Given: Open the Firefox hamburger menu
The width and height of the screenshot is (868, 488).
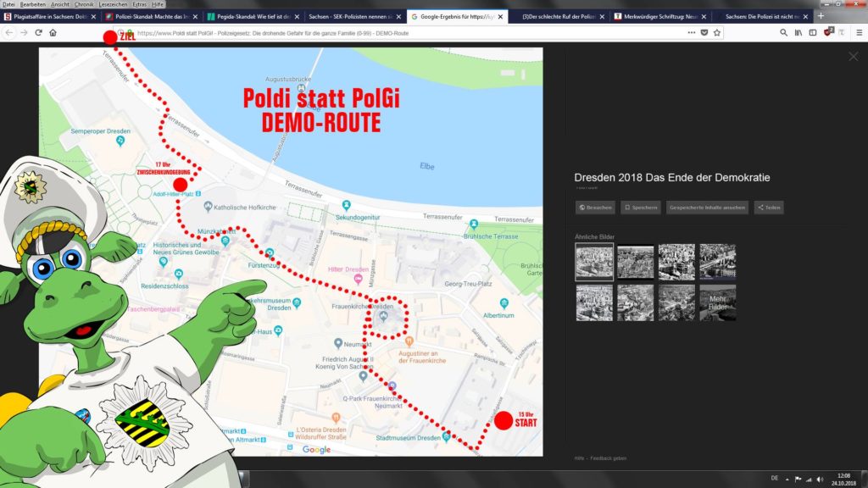Looking at the screenshot, I should tap(860, 33).
